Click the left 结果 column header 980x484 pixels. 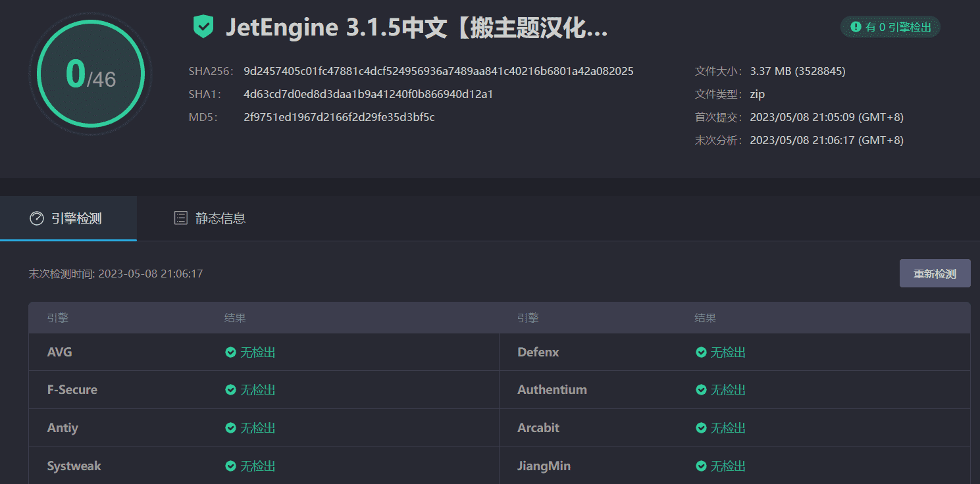(x=235, y=318)
